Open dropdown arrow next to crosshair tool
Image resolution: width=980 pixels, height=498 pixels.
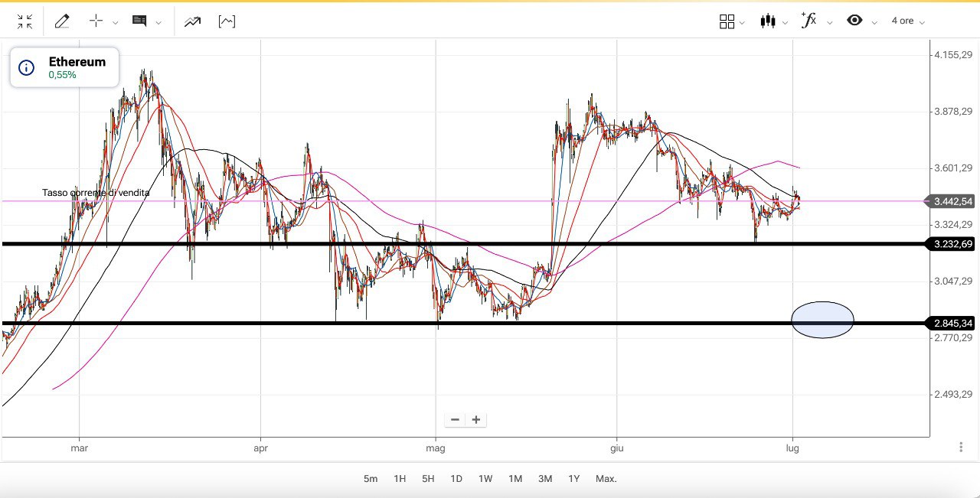116,23
